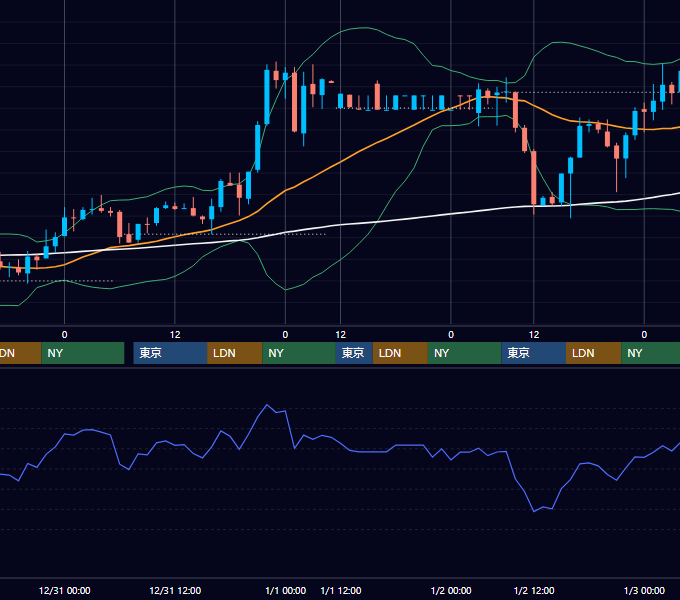The height and width of the screenshot is (600, 680).
Task: Click the 1/2 00:00 date label
Action: tap(451, 590)
